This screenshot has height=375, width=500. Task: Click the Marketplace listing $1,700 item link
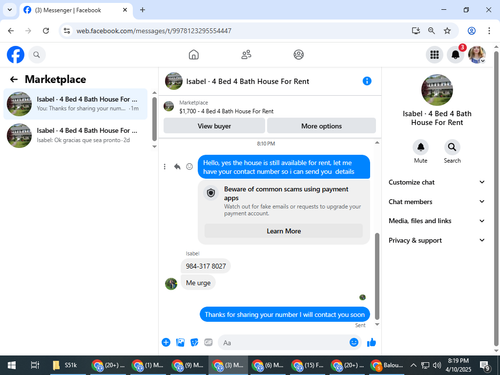(x=226, y=111)
